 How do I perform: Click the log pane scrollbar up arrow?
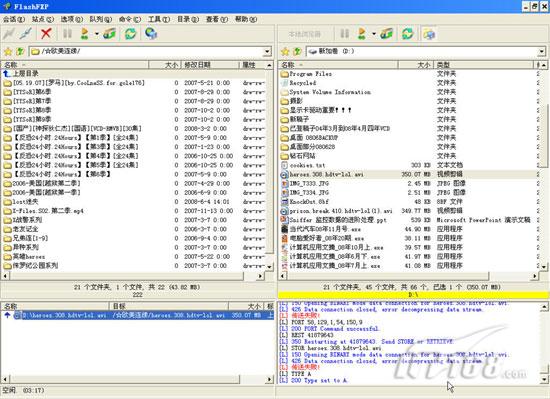click(544, 307)
